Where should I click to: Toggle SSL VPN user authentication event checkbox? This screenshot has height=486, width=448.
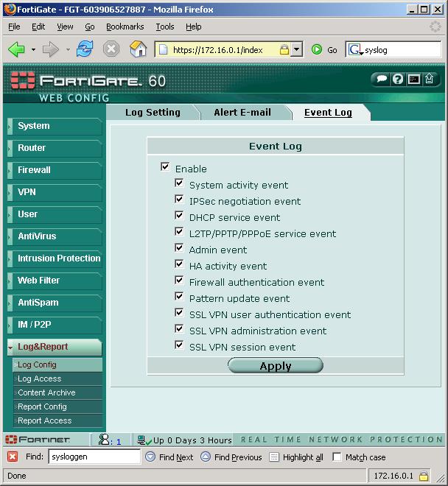pyautogui.click(x=179, y=312)
